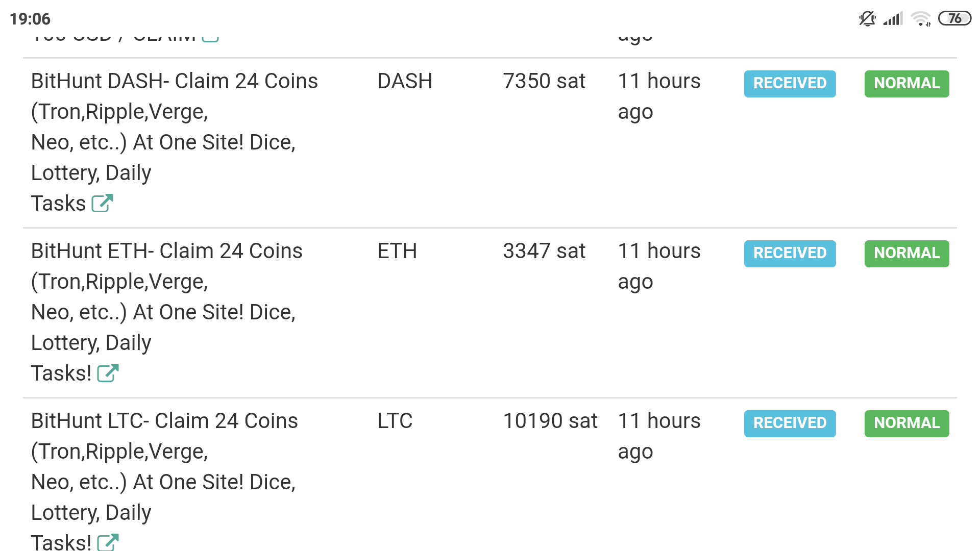Open external link icon for BitHunt LTC

(108, 542)
